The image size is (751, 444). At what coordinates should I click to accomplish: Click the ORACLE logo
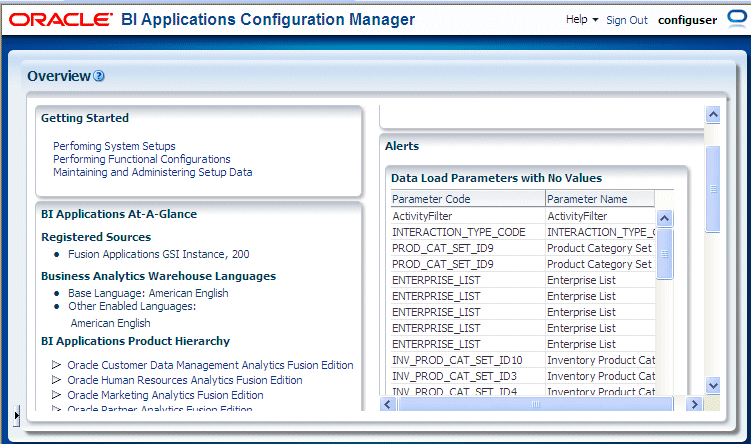[x=61, y=20]
